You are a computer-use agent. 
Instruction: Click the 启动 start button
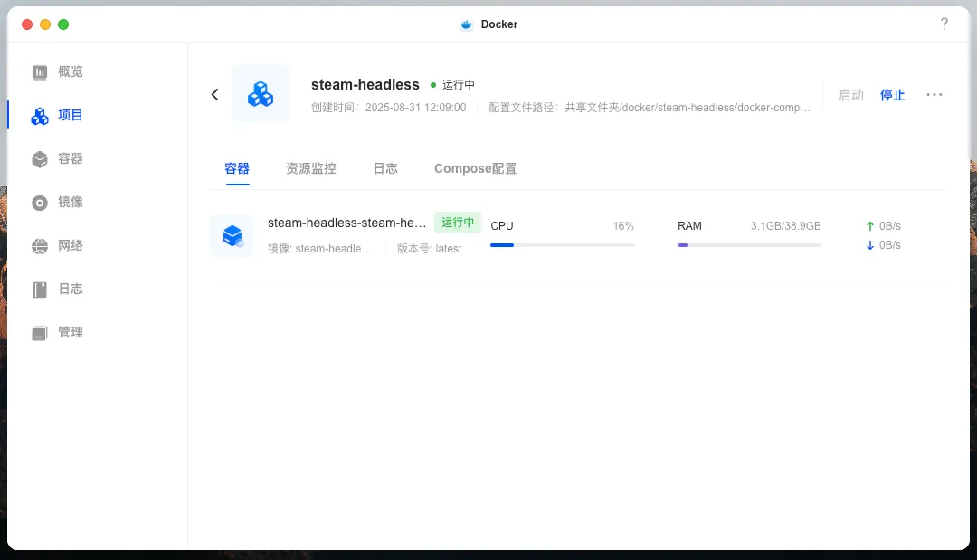tap(850, 94)
